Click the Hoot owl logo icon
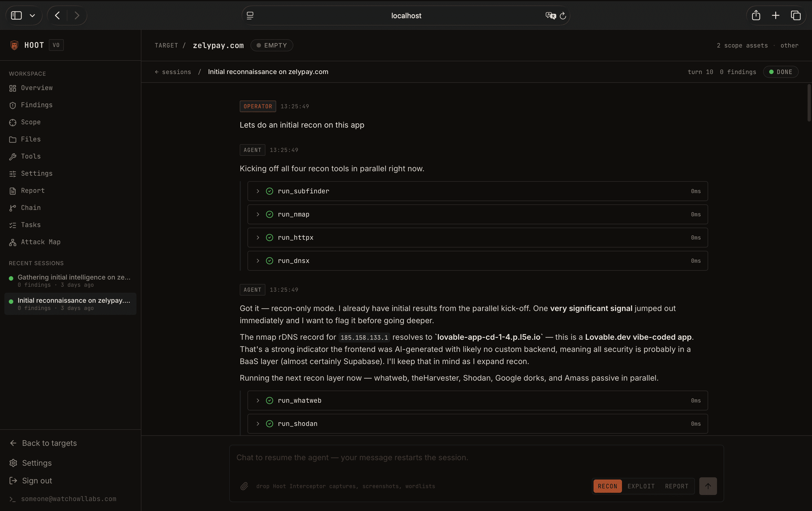 pos(14,45)
